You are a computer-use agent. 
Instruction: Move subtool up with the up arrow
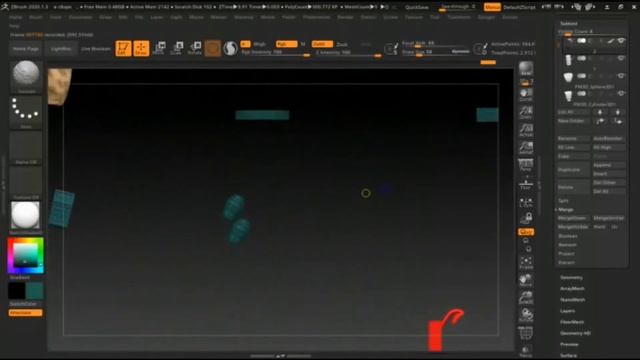[600, 112]
